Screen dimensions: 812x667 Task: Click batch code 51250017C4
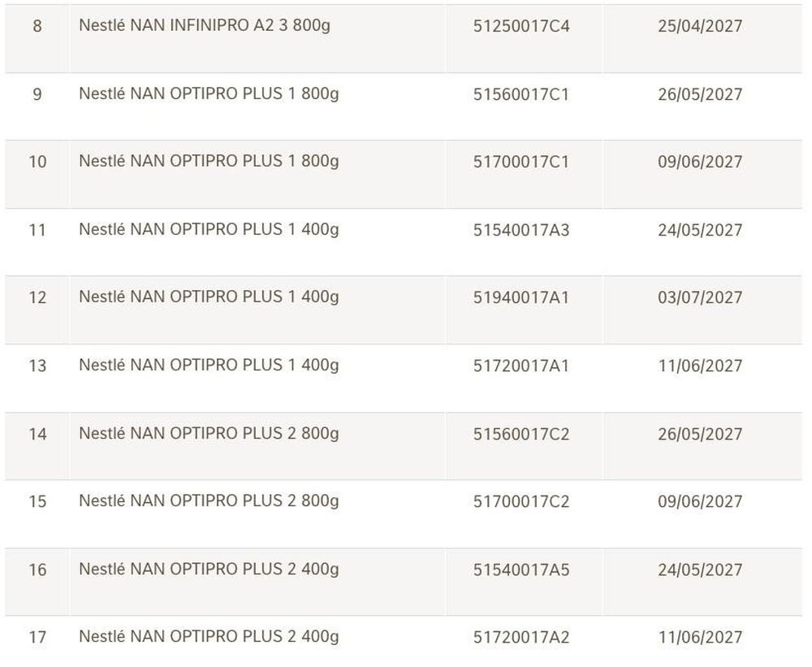click(521, 26)
